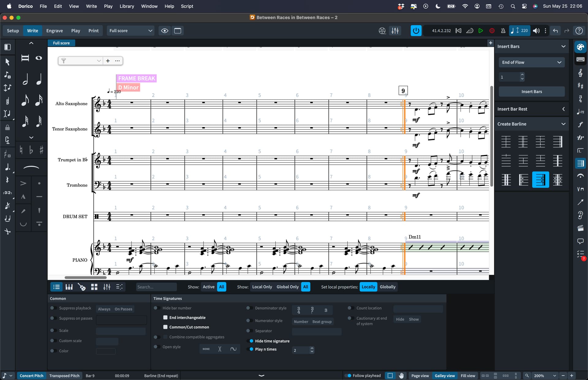Click the metronome click icon
The width and height of the screenshot is (588, 380).
503,31
